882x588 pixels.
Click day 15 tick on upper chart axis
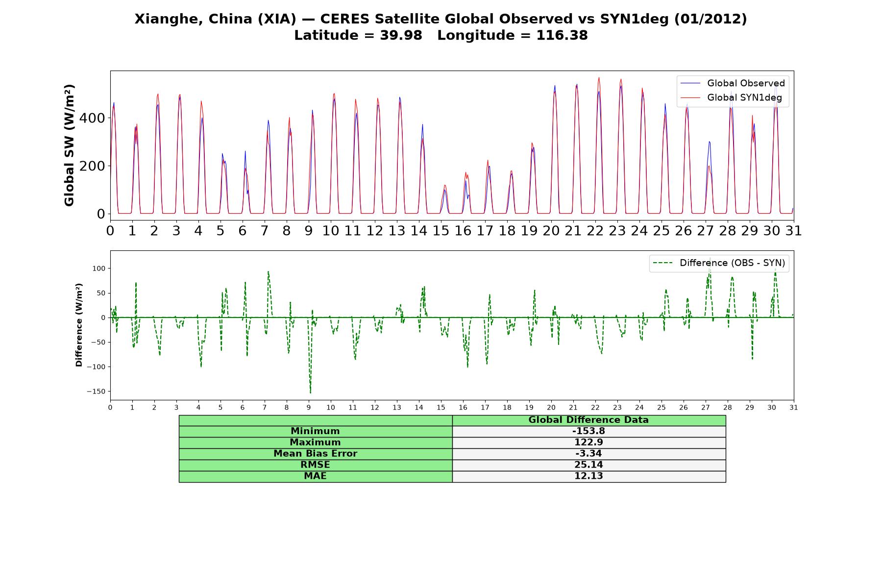click(441, 230)
